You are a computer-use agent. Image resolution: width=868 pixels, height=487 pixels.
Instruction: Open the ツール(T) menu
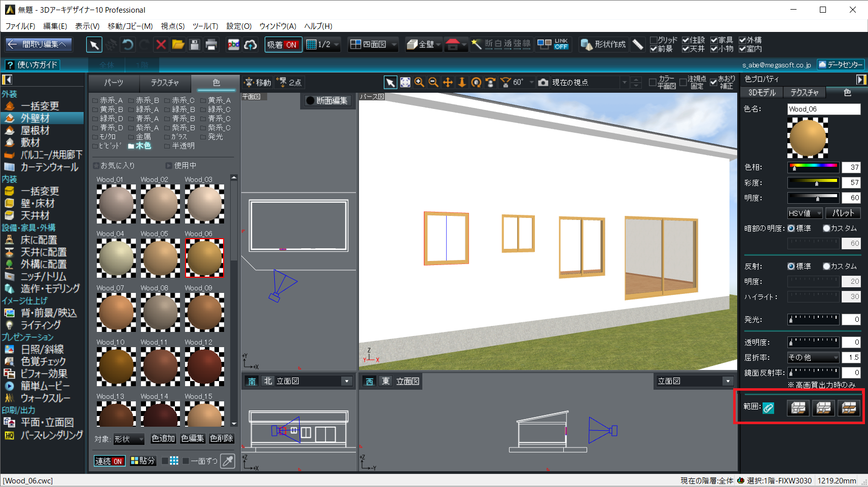205,26
